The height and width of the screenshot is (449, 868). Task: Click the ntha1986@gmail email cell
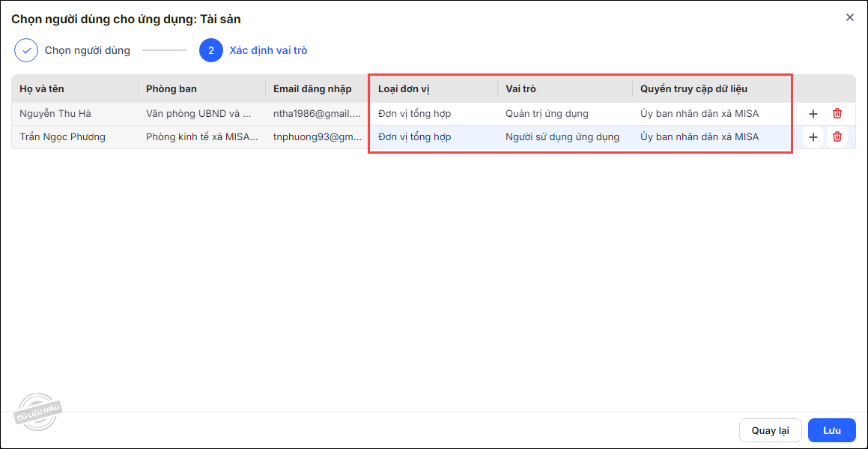pyautogui.click(x=318, y=114)
